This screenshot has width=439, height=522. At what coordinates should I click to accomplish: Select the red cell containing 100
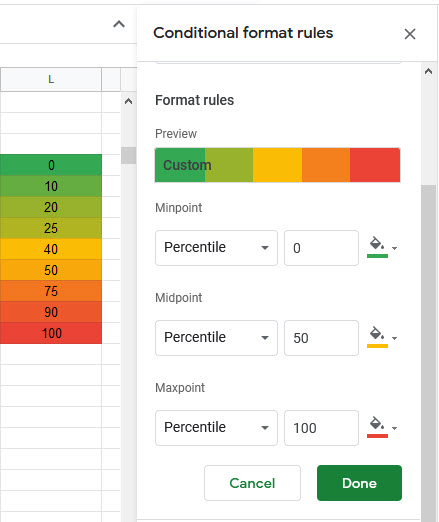[51, 333]
